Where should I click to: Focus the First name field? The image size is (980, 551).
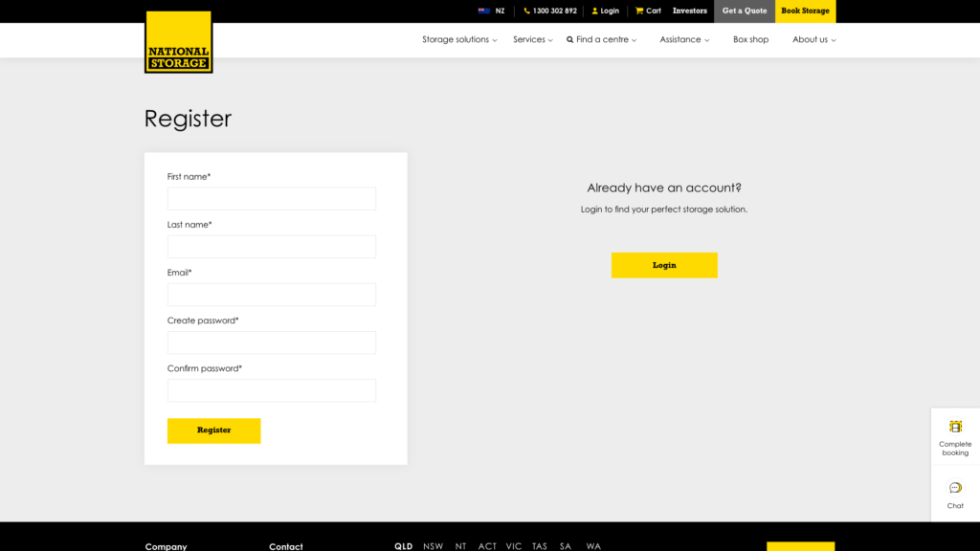pyautogui.click(x=272, y=199)
